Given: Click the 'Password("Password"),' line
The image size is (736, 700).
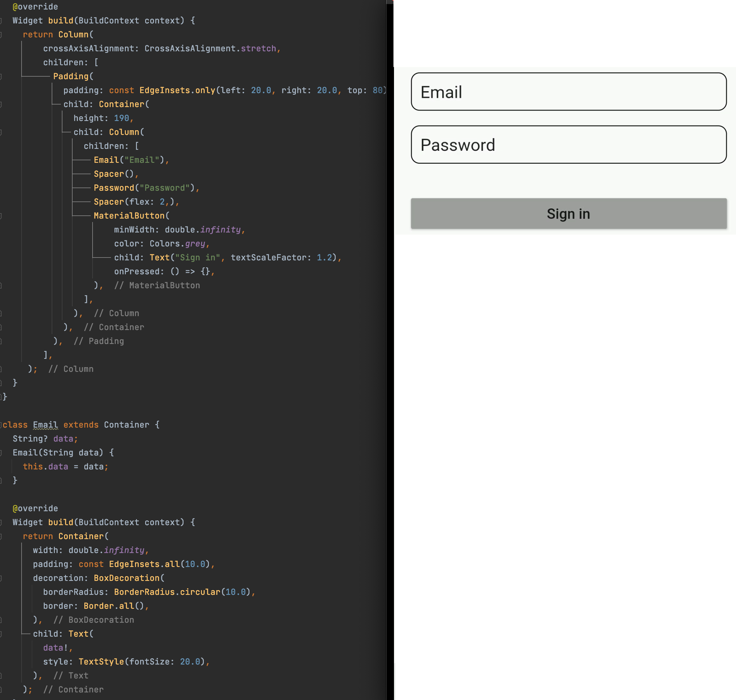Looking at the screenshot, I should pyautogui.click(x=147, y=188).
